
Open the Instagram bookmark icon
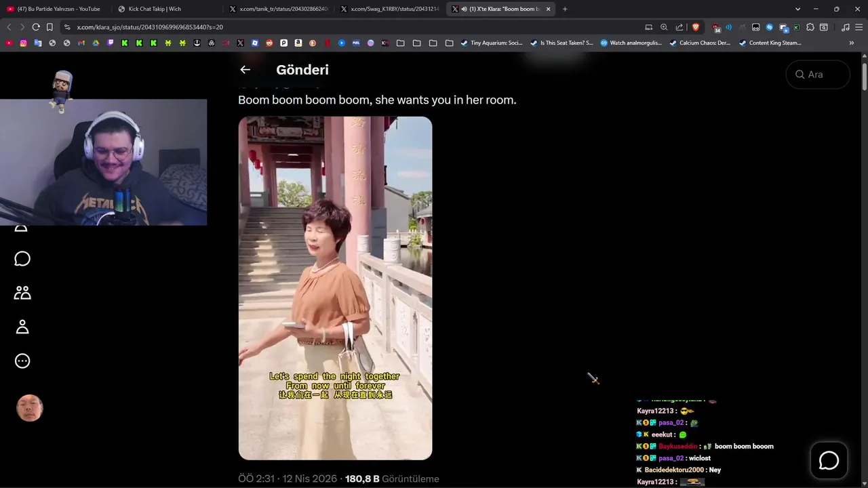pyautogui.click(x=23, y=43)
